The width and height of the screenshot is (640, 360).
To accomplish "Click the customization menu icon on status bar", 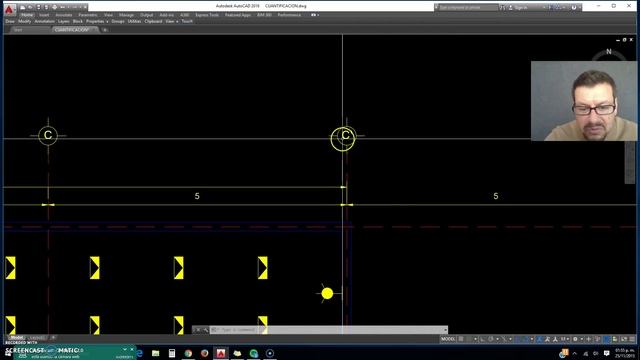I will coord(632,339).
